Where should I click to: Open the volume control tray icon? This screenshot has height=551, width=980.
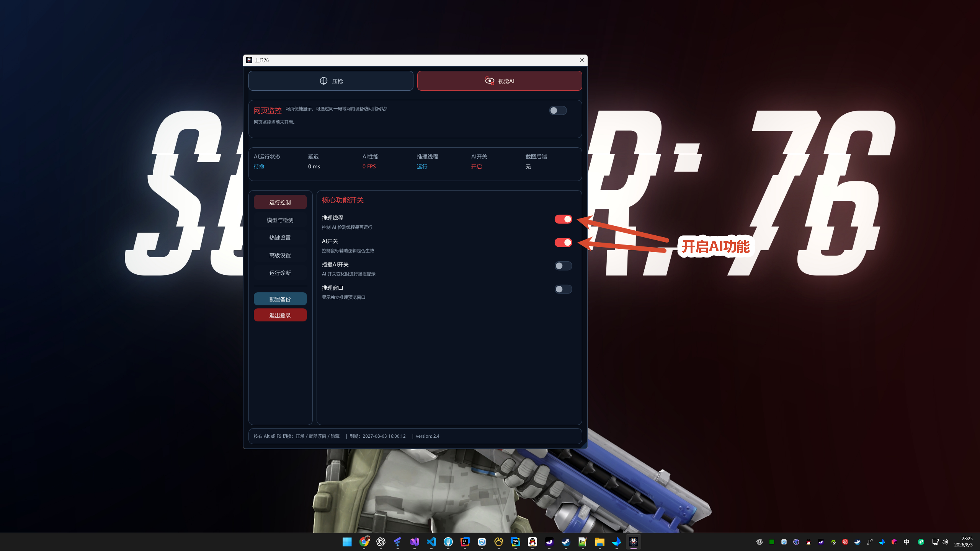pyautogui.click(x=945, y=542)
